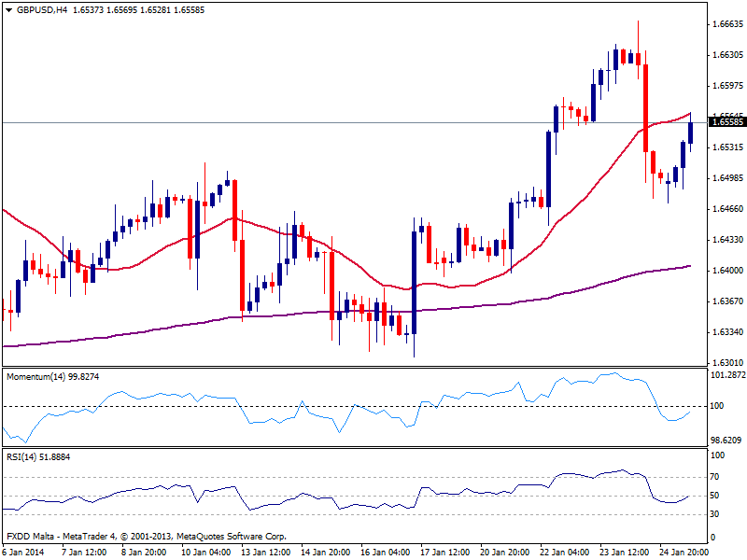Select the tall red candle of 23 Jan
747x560 pixels.
click(645, 108)
